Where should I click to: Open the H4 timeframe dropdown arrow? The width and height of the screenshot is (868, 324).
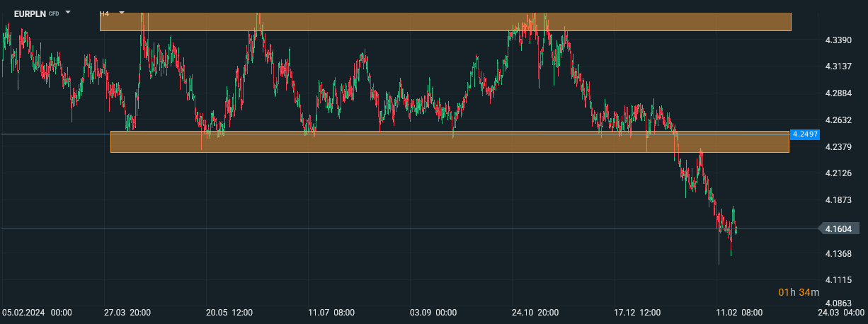[x=122, y=13]
